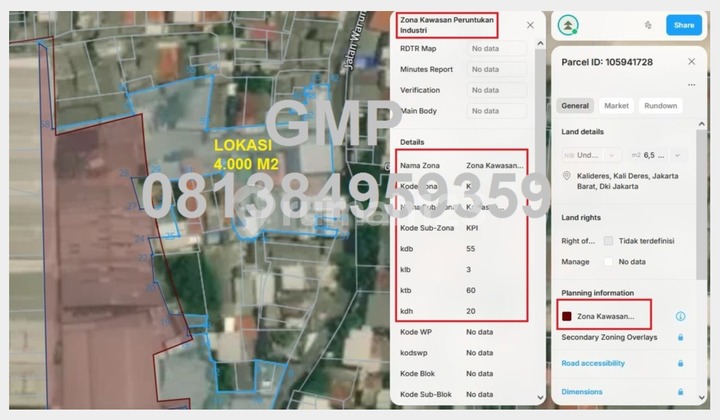This screenshot has height=420, width=720.
Task: Click the Verification No data field
Action: 497,90
